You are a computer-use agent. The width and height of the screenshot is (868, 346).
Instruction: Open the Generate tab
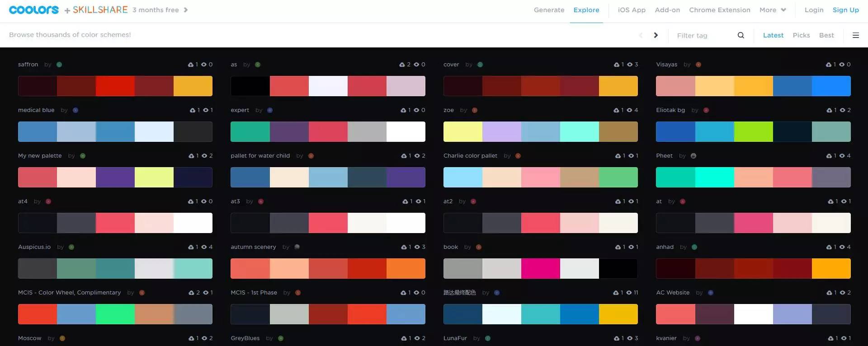[549, 10]
